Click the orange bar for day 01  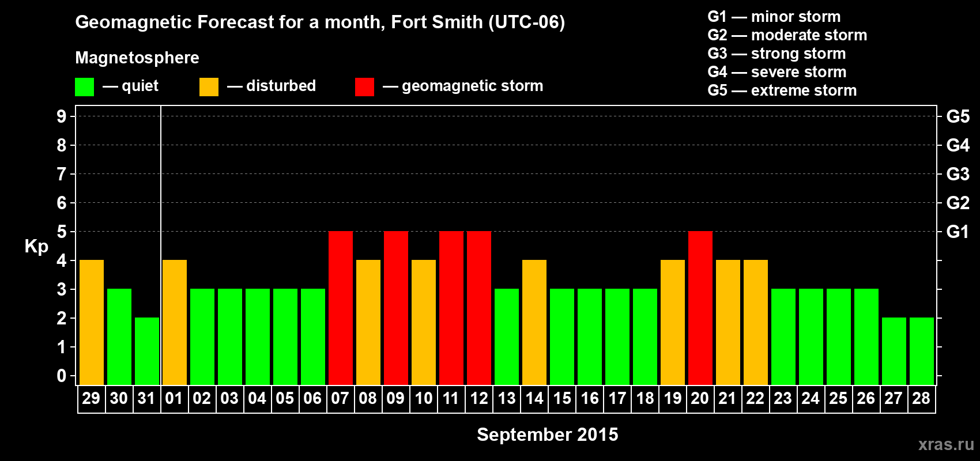[x=175, y=323]
